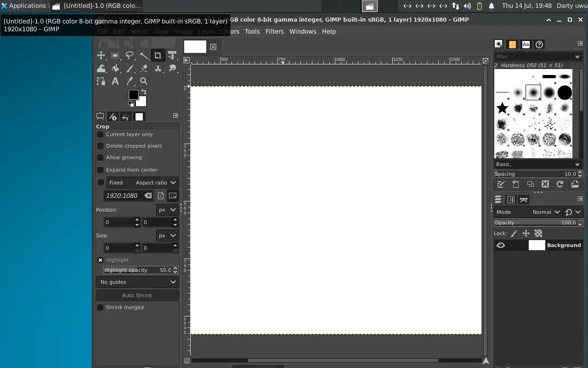Open the layer Mode Normal dropdown
588x368 pixels.
528,212
